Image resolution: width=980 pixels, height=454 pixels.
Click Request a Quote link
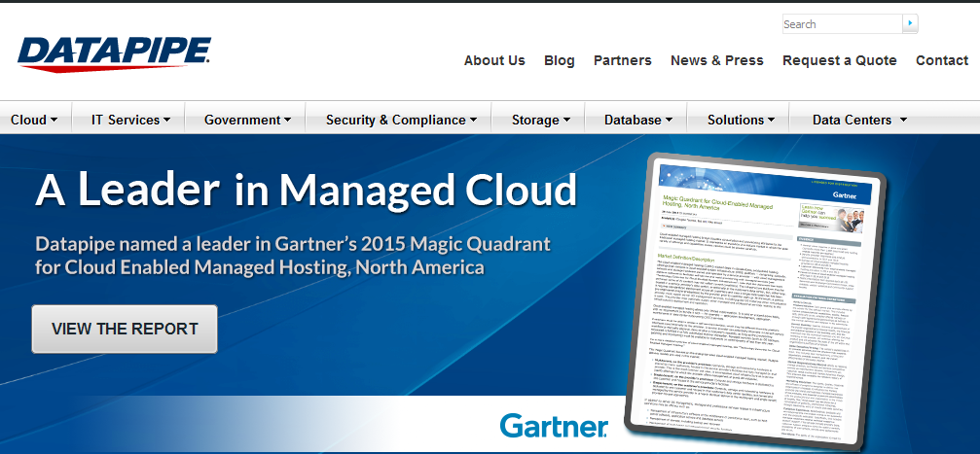tap(840, 60)
